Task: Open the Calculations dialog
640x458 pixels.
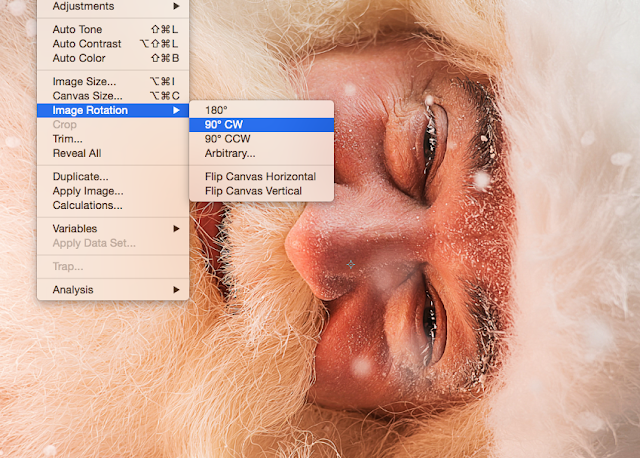Action: [x=113, y=205]
